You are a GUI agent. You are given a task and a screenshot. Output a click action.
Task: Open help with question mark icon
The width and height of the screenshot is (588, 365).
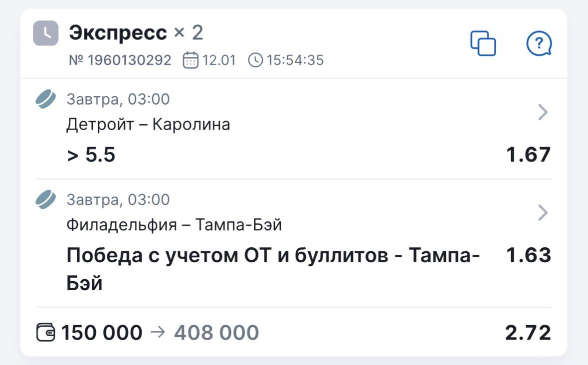(539, 44)
